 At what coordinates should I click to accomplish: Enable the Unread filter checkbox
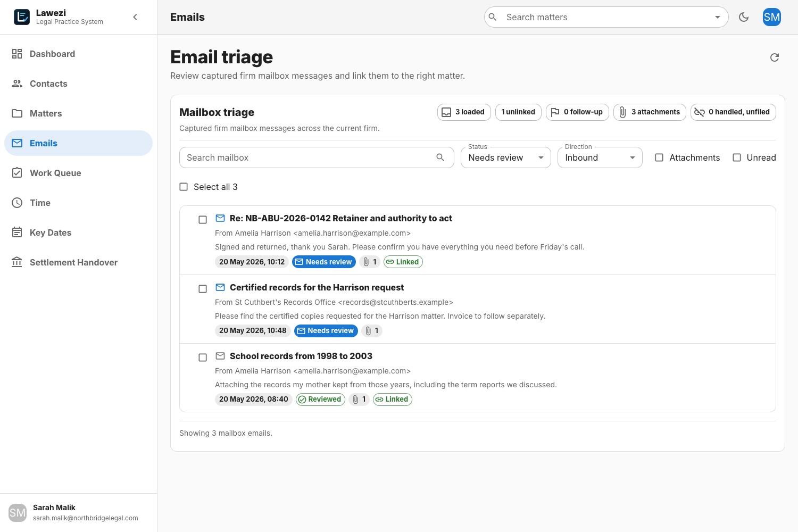pyautogui.click(x=737, y=157)
